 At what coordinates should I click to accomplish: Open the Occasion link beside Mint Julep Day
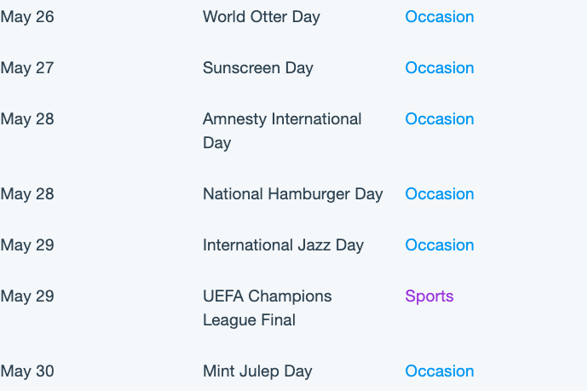click(x=440, y=371)
